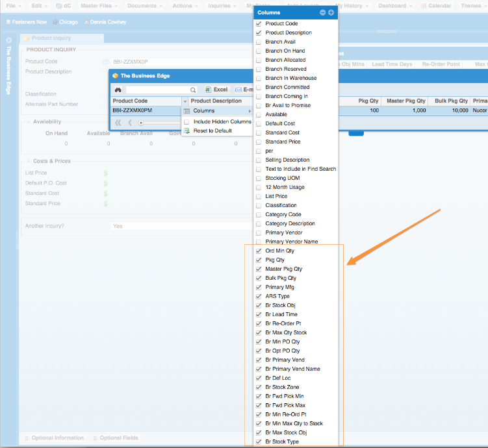
Task: Click the E-mail envelope icon
Action: [238, 90]
